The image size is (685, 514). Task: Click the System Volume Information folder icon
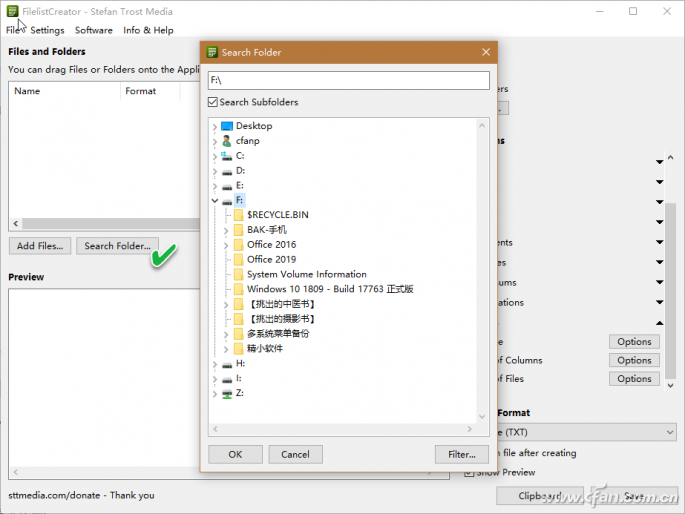click(x=238, y=274)
